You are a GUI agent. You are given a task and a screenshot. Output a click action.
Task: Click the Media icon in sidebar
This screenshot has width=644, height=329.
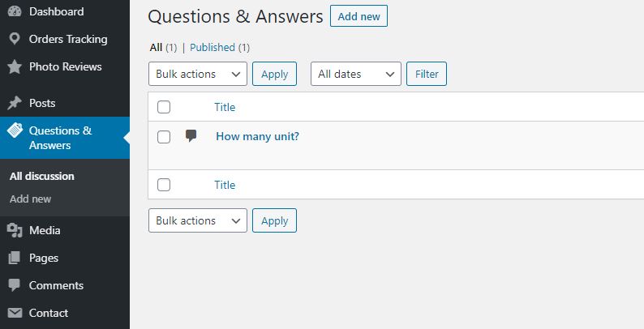pyautogui.click(x=14, y=230)
